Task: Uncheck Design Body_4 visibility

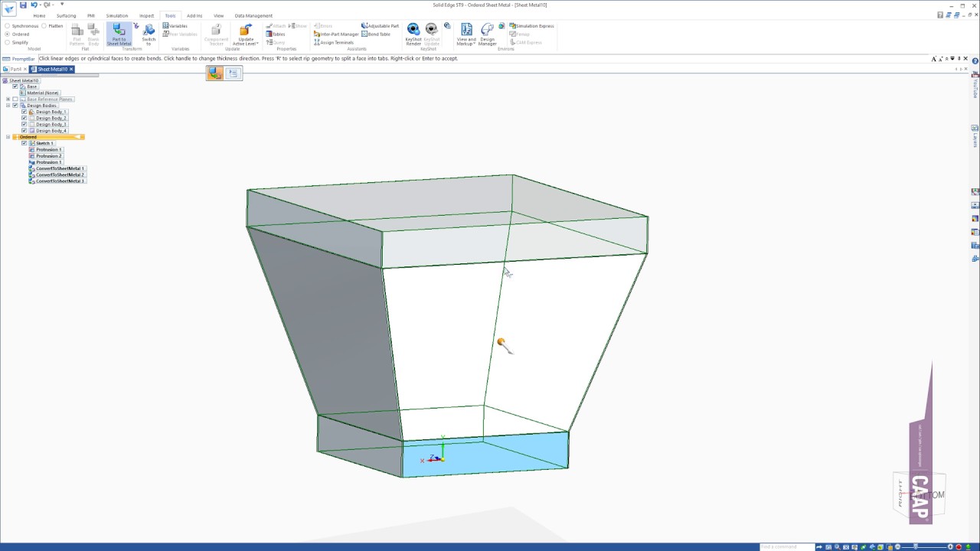Action: (x=24, y=131)
